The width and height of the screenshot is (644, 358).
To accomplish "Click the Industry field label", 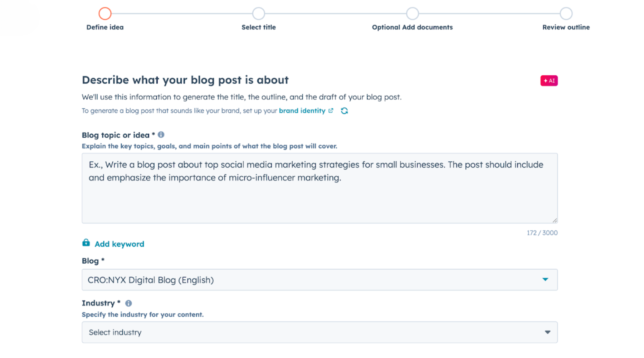I will tap(98, 303).
